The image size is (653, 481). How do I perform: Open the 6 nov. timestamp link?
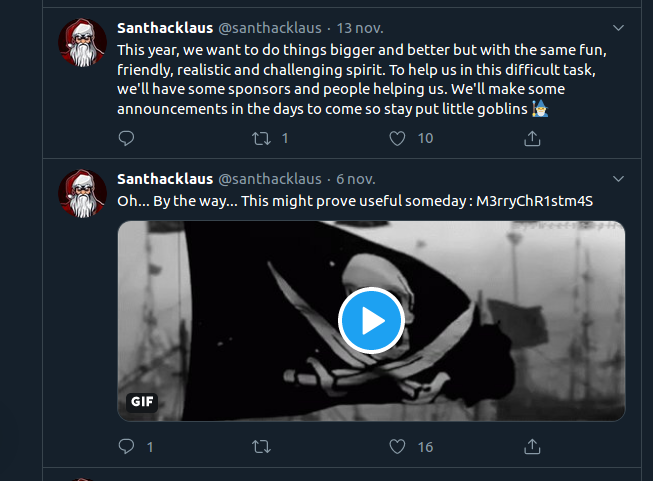pyautogui.click(x=355, y=179)
